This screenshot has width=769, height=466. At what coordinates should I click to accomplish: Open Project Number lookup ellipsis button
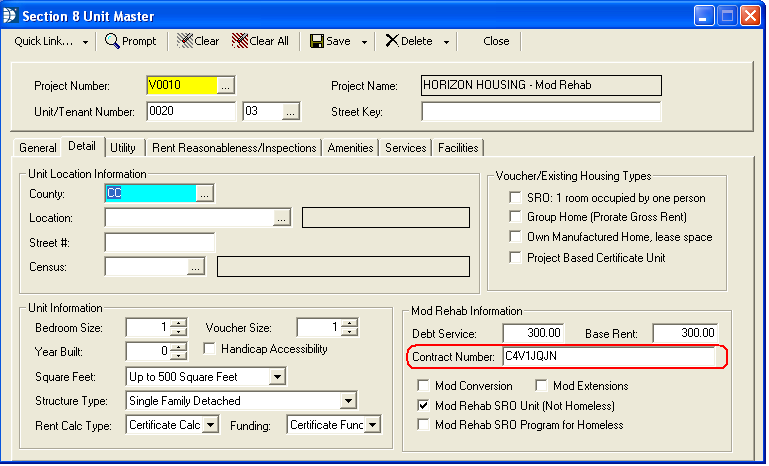tap(225, 85)
